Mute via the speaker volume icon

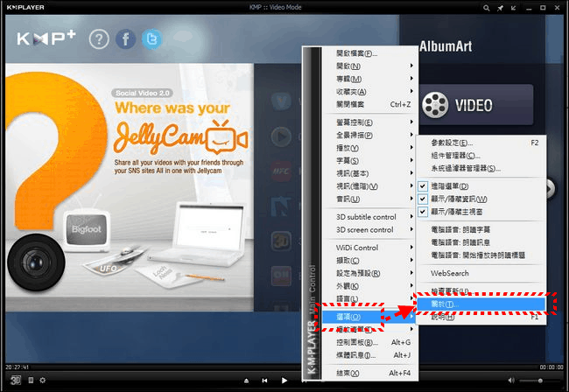pos(511,381)
